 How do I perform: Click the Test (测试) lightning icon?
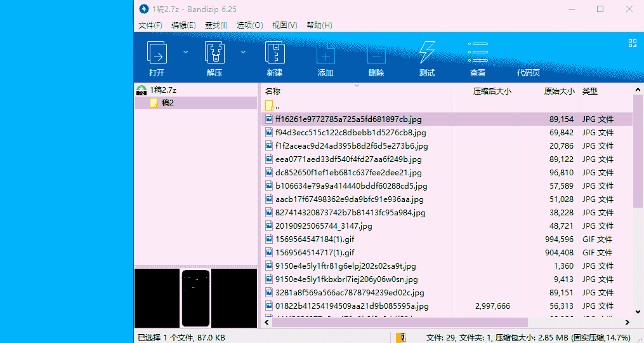tap(427, 53)
